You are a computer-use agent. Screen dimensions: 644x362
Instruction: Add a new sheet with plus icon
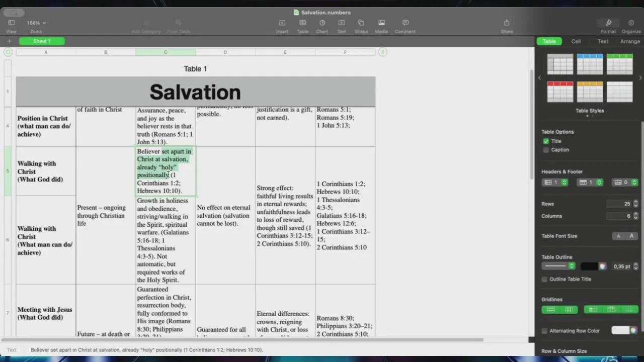pyautogui.click(x=9, y=41)
